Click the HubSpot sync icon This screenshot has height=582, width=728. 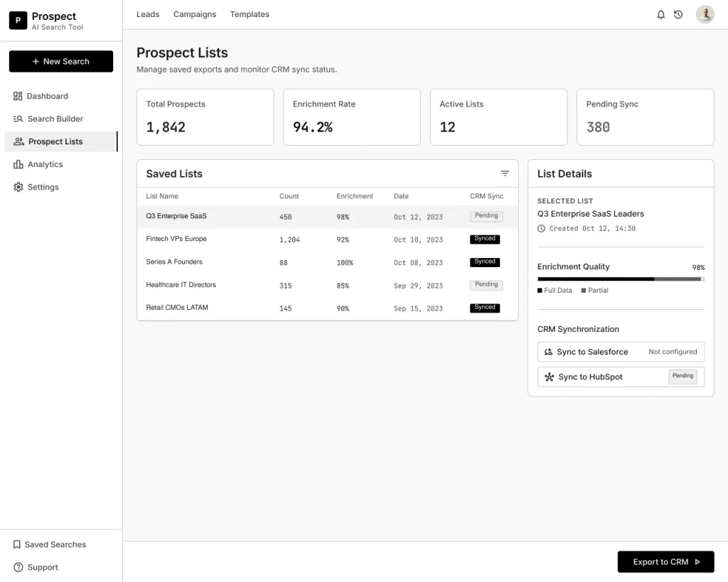550,377
